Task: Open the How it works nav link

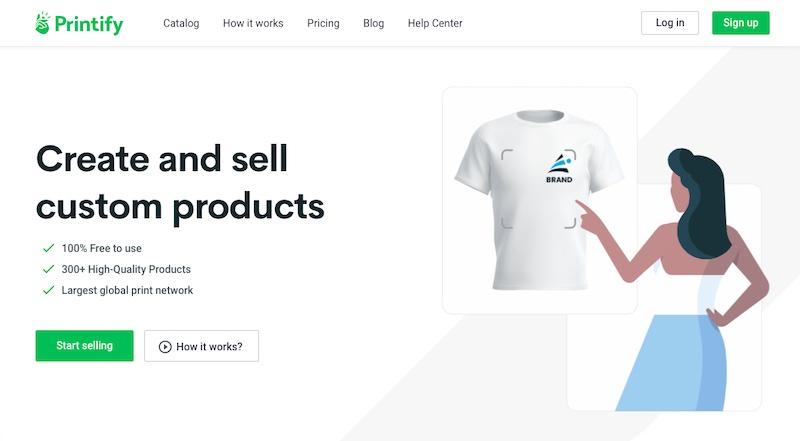Action: (x=253, y=23)
